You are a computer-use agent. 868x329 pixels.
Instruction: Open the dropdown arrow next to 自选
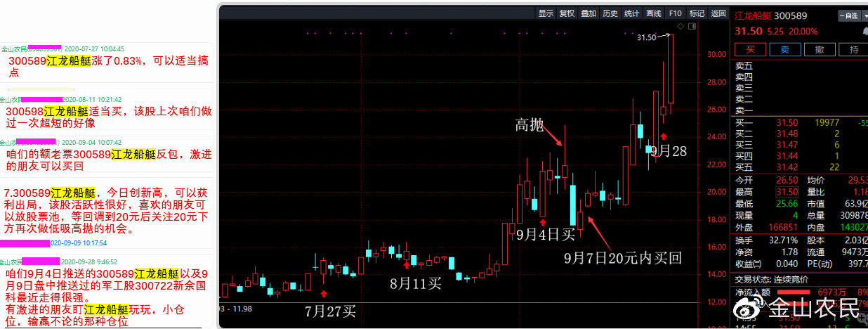(x=864, y=15)
